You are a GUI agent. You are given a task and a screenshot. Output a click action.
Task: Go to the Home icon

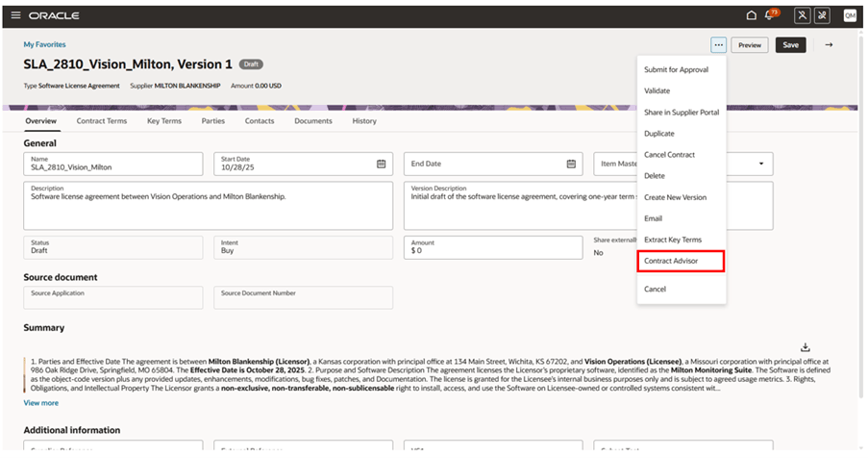pyautogui.click(x=751, y=15)
